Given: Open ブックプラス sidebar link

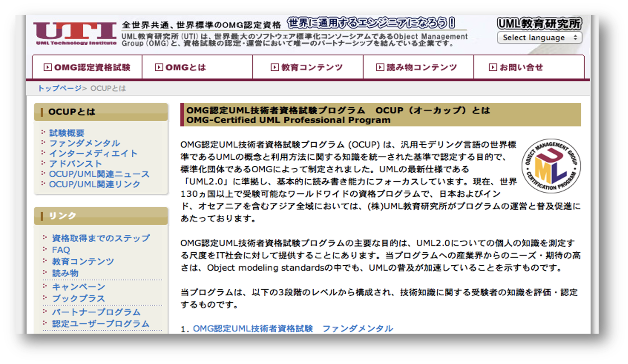Looking at the screenshot, I should pos(79,299).
